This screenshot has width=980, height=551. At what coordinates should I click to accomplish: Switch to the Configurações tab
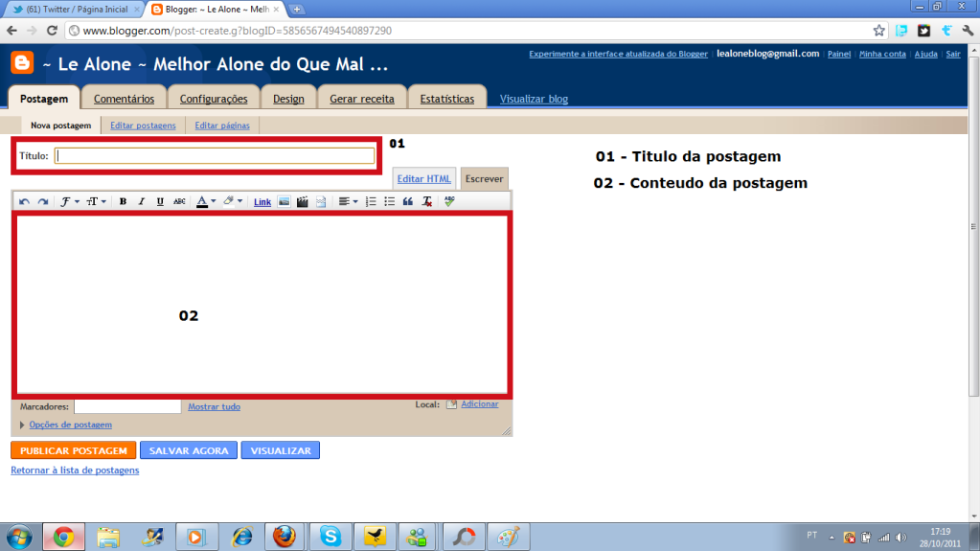click(x=214, y=99)
